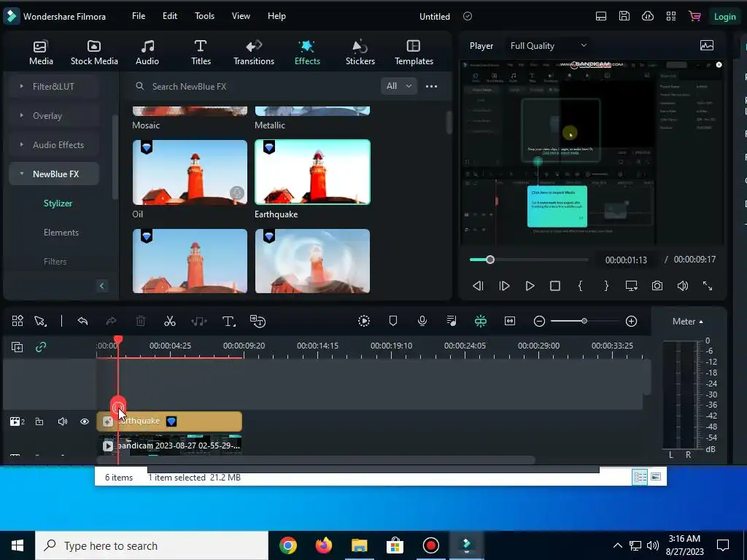Viewport: 747px width, 560px height.
Task: Zoom in the timeline
Action: (x=631, y=322)
